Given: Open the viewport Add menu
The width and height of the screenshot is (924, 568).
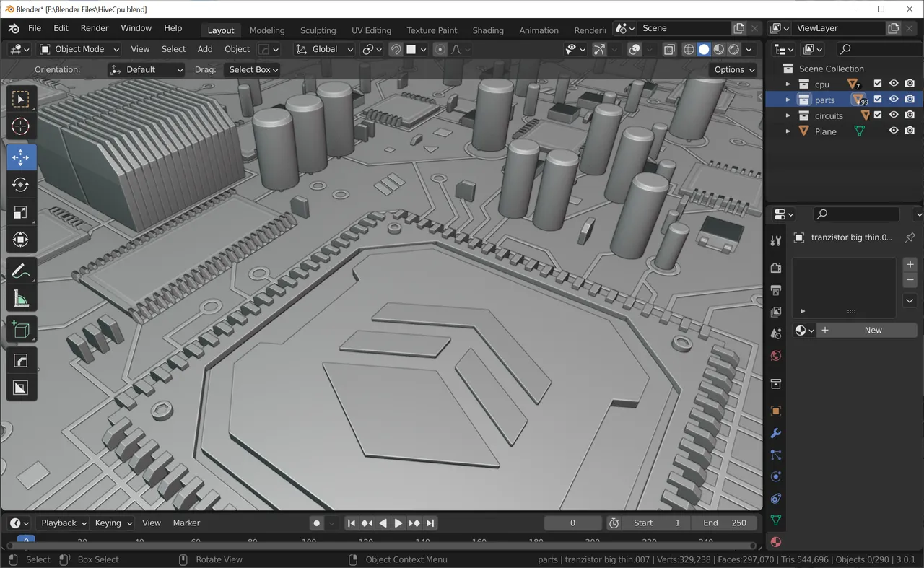Looking at the screenshot, I should point(205,49).
